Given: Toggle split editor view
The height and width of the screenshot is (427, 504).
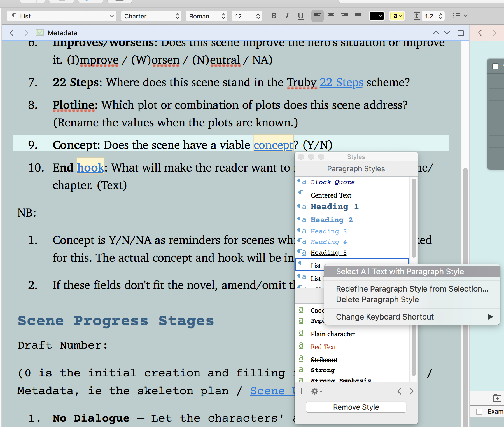Looking at the screenshot, I should pyautogui.click(x=461, y=33).
